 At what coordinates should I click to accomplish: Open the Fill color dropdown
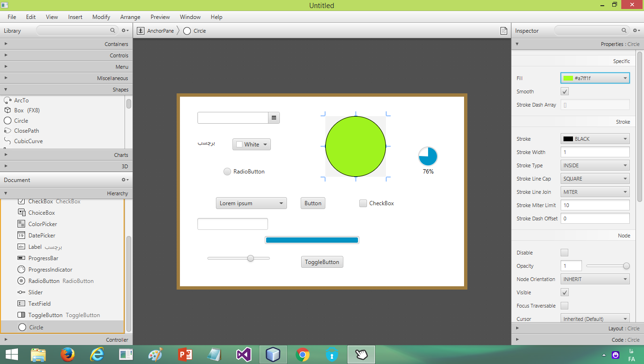coord(595,78)
